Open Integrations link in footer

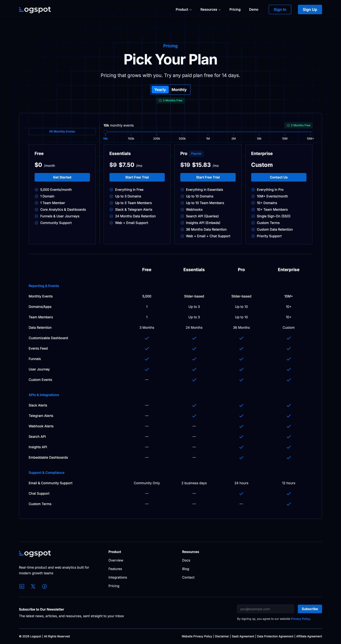[x=118, y=577]
